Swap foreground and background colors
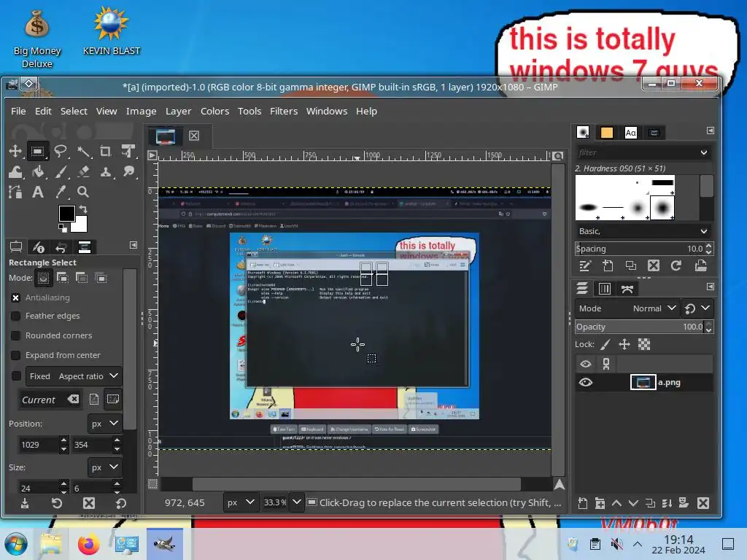747x560 pixels. (83, 209)
